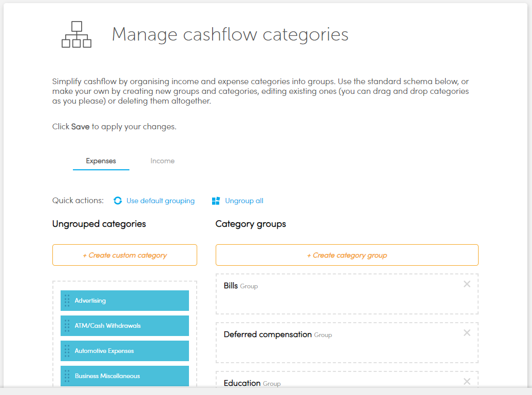Click Use default grouping link

coord(161,201)
